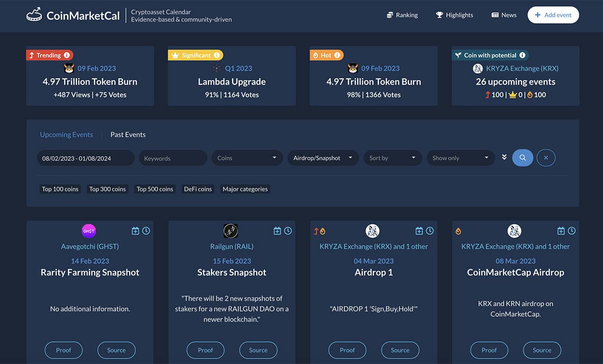Open KRYZA Exchange (KRX) link in potential card
This screenshot has height=364, width=603.
point(522,68)
